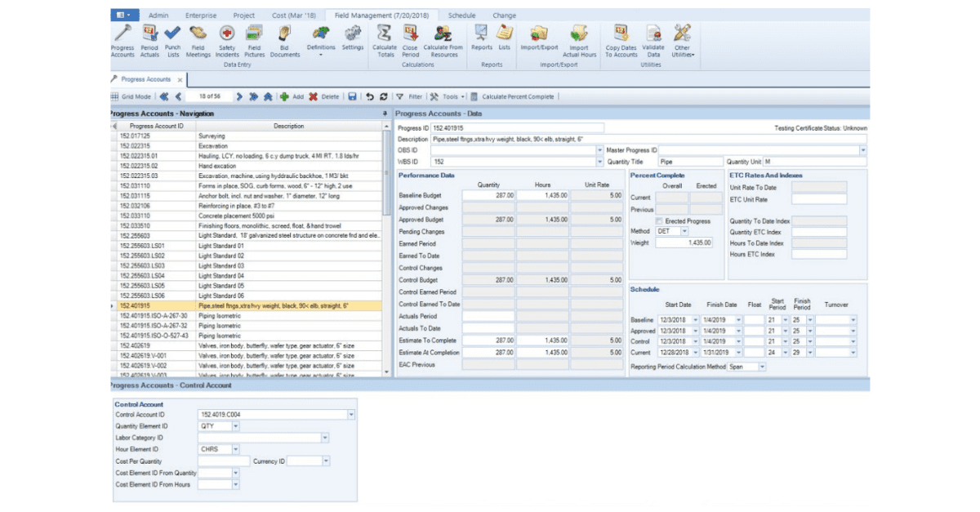Open Reports from the ribbon

tap(482, 37)
